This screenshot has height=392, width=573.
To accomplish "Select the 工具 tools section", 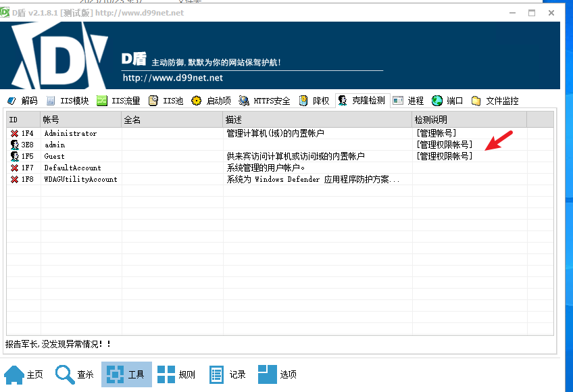I will (x=126, y=374).
